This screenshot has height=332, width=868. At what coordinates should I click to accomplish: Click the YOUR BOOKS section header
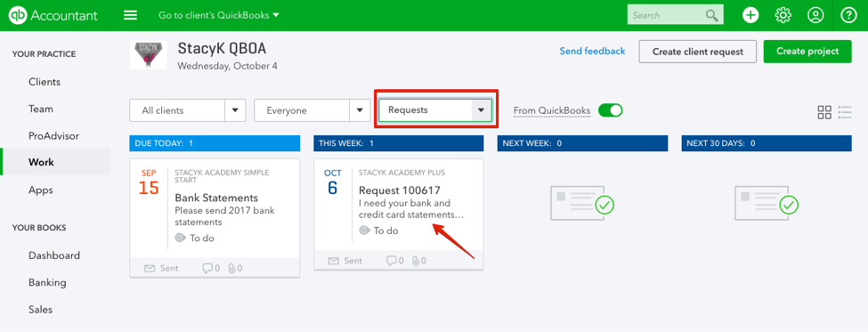coord(39,228)
